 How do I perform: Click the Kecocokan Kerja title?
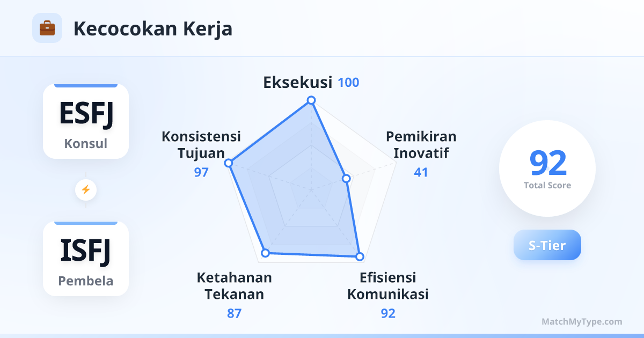(x=153, y=28)
